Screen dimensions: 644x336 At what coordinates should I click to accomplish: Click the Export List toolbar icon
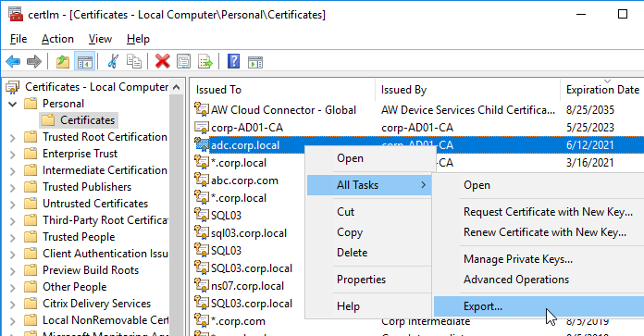click(x=204, y=62)
